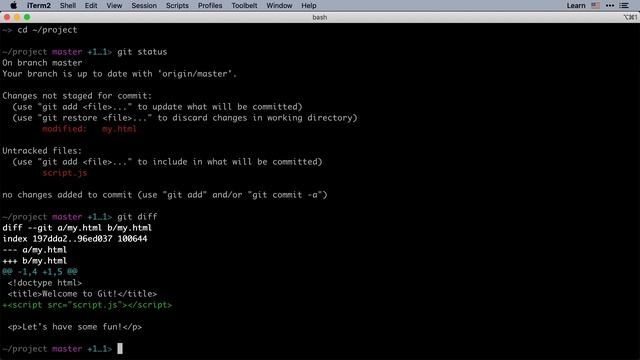Click the 'git status' command text
This screenshot has height=360, width=640.
pyautogui.click(x=142, y=52)
